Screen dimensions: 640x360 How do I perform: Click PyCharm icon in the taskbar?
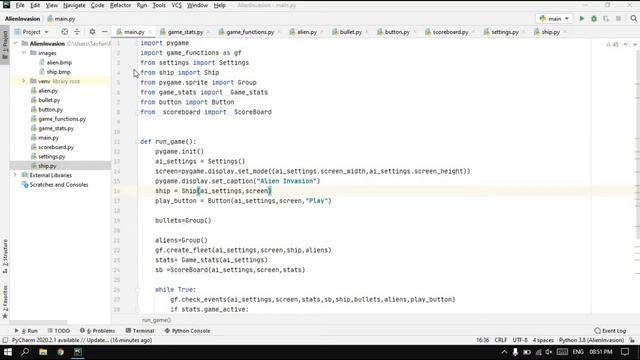[78, 352]
